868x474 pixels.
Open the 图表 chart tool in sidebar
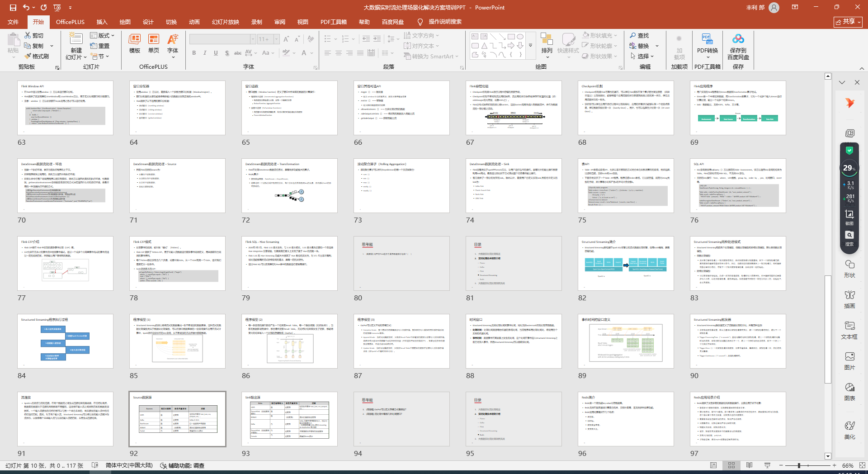coord(849,392)
